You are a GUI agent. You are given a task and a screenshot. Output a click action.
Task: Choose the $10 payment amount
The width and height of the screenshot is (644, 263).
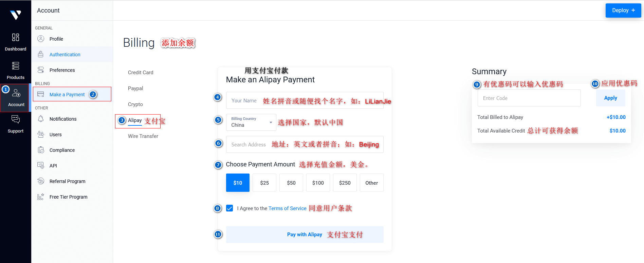[x=238, y=183]
